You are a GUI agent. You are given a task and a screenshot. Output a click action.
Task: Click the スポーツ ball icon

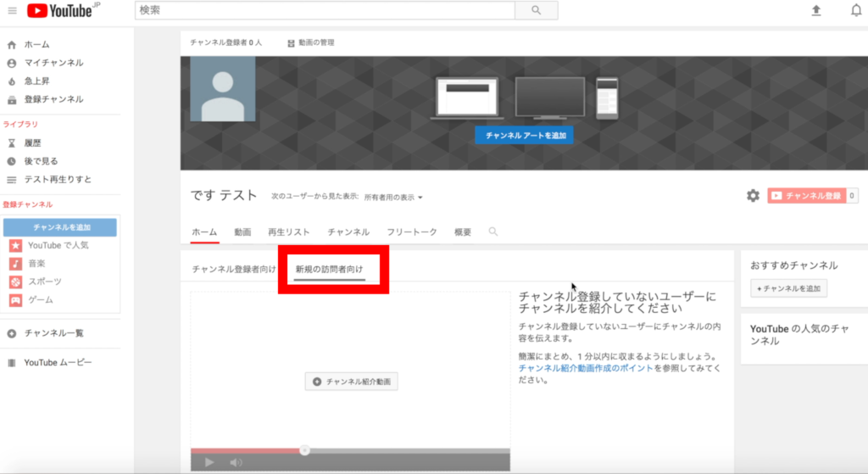click(15, 282)
